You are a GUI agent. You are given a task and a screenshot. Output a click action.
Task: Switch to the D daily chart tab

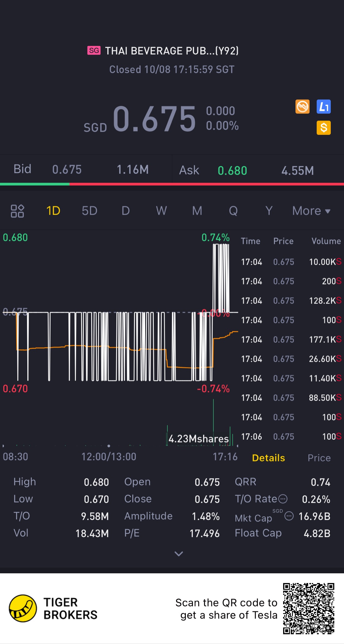click(x=126, y=211)
